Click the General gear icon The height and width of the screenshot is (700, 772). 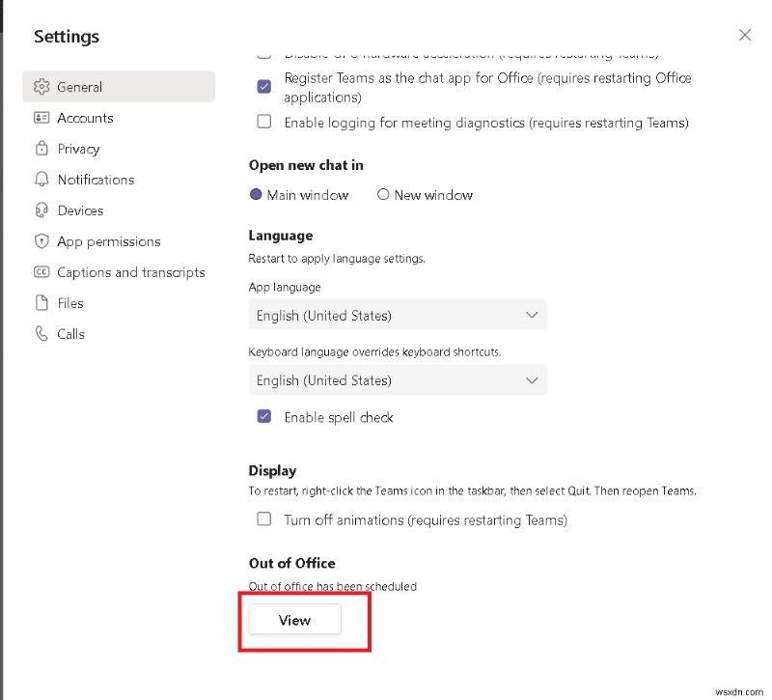(41, 87)
